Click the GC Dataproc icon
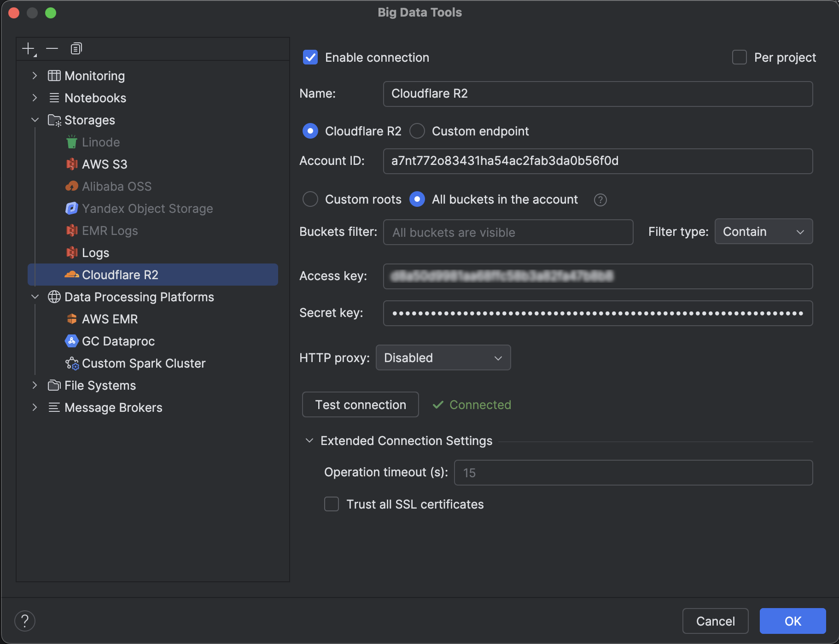 pos(72,341)
